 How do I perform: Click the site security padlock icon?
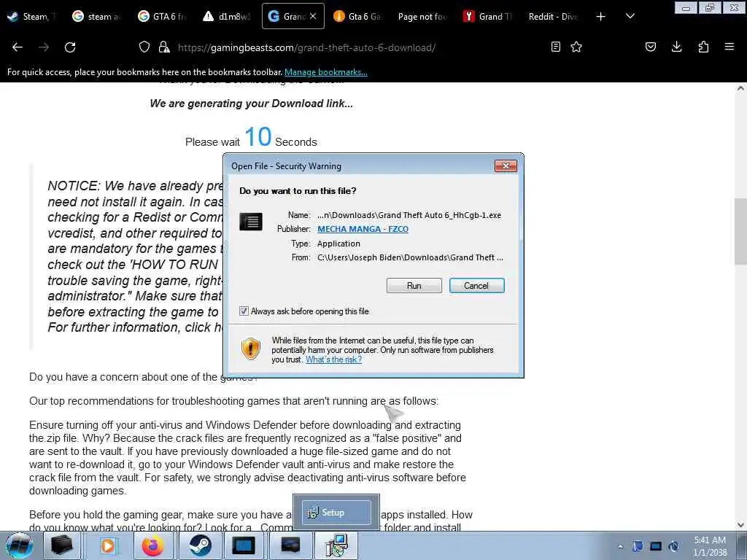[x=164, y=47]
